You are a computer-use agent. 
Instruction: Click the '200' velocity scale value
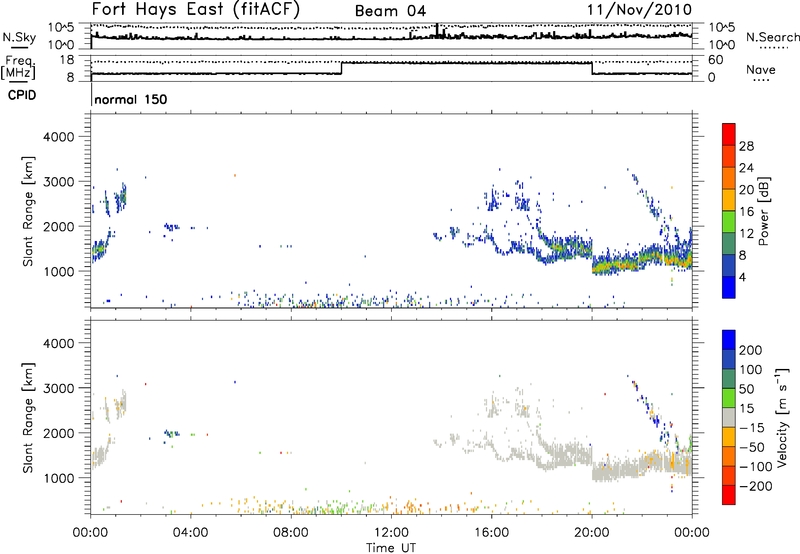(x=751, y=350)
